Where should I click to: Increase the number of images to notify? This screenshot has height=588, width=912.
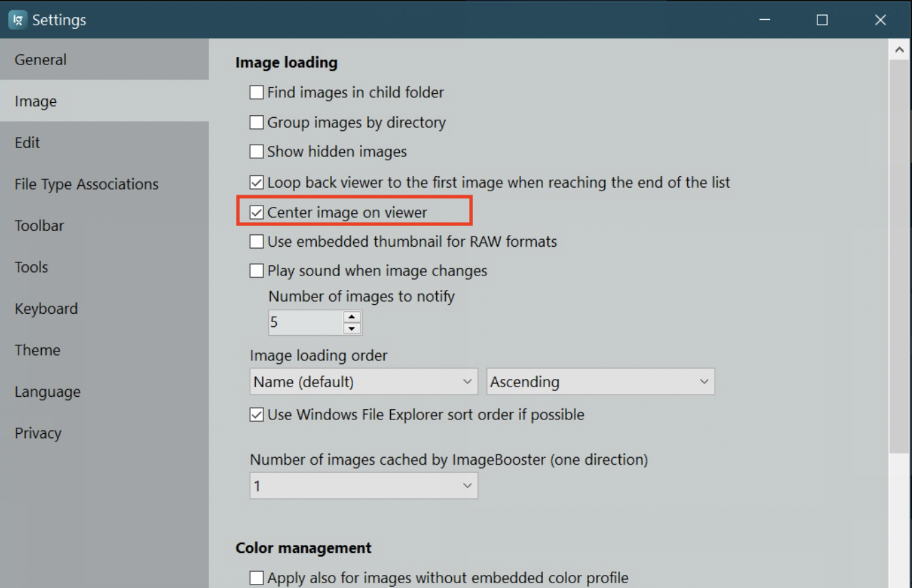click(352, 317)
